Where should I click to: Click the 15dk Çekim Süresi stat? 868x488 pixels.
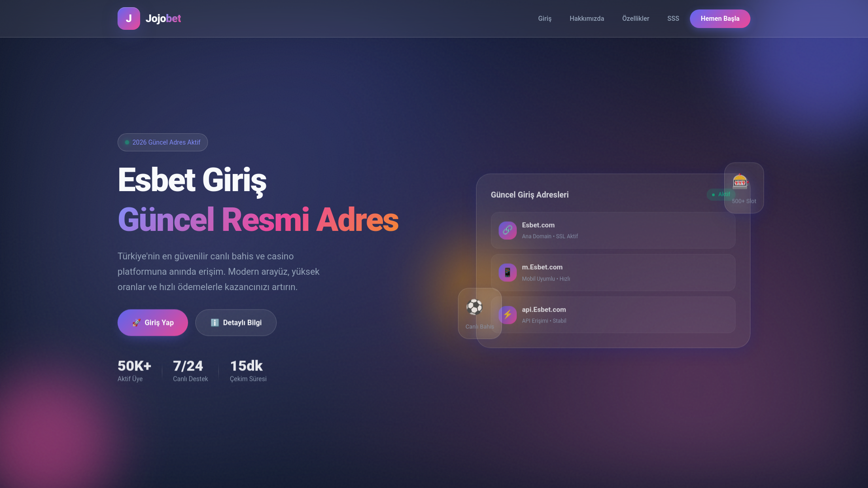point(248,371)
